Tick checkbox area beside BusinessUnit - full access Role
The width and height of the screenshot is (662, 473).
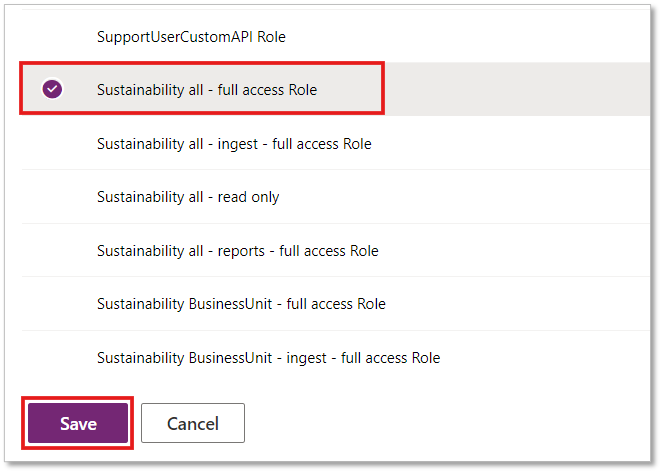pyautogui.click(x=52, y=304)
